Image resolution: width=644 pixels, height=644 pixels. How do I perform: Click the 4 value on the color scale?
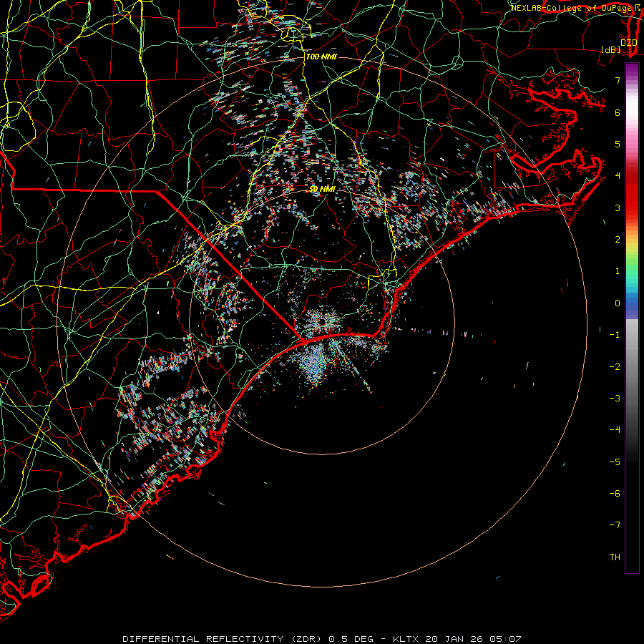[618, 176]
